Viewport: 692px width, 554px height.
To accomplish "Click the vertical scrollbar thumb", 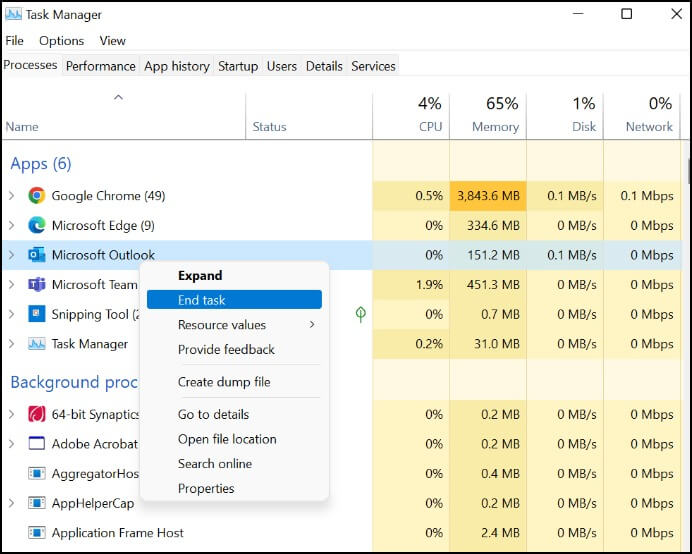I will (x=689, y=171).
